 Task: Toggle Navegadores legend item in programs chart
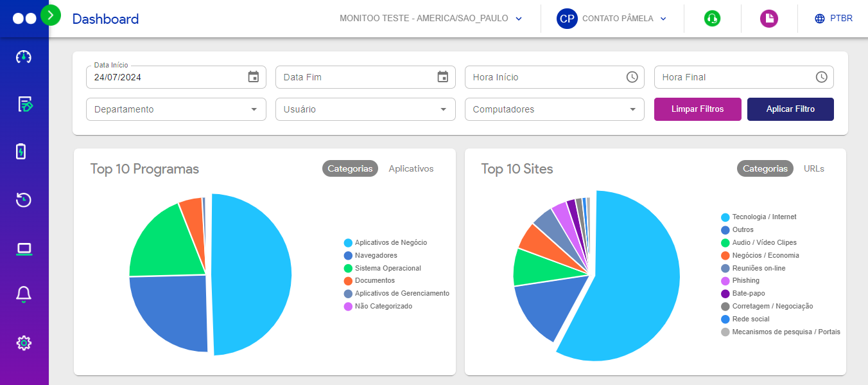(x=376, y=255)
